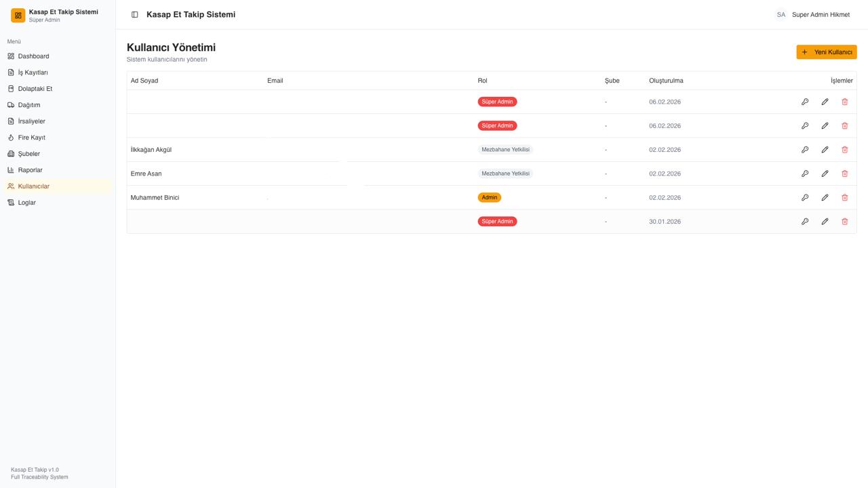Screen dimensions: 868x488
Task: Click the SA user avatar
Action: (781, 14)
